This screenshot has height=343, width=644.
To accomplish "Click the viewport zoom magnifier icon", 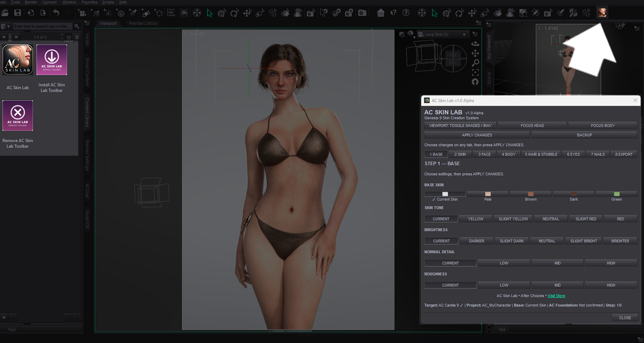I will [x=475, y=63].
